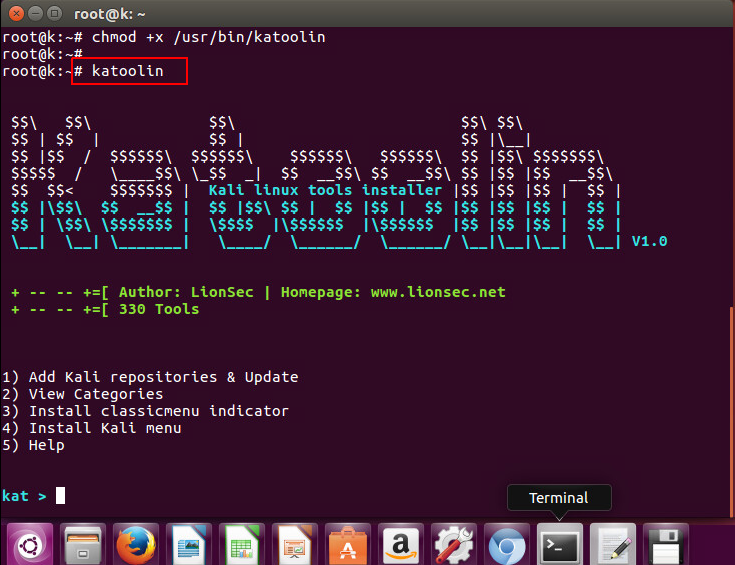Open System Settings gear-and-wrench icon
The width and height of the screenshot is (735, 565).
454,545
